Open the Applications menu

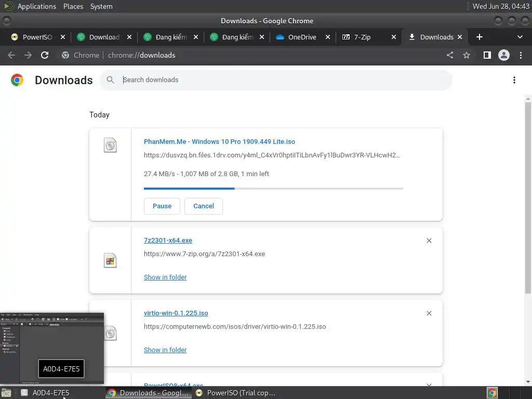click(36, 6)
